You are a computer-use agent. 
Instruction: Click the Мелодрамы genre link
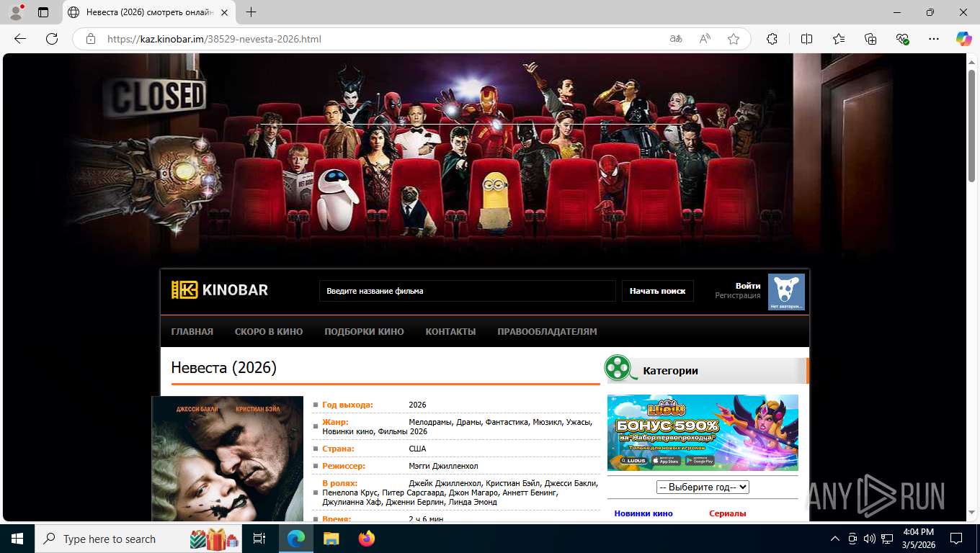click(x=430, y=422)
